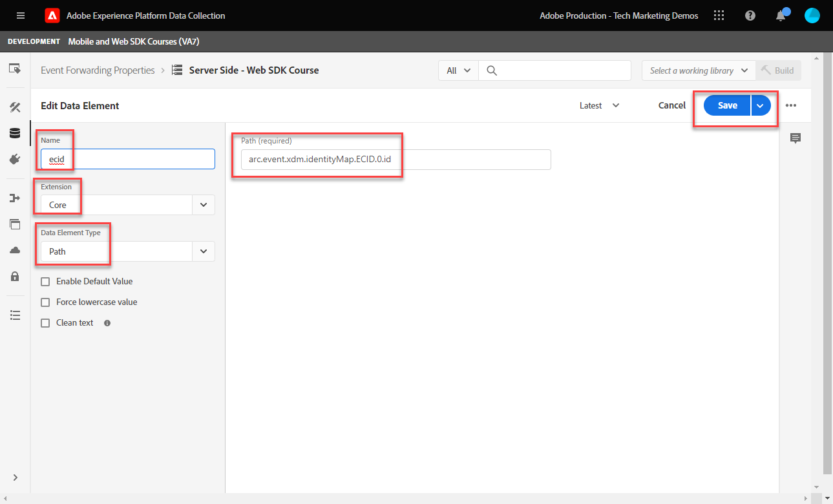Open the help question mark menu
The image size is (833, 504).
click(x=750, y=16)
